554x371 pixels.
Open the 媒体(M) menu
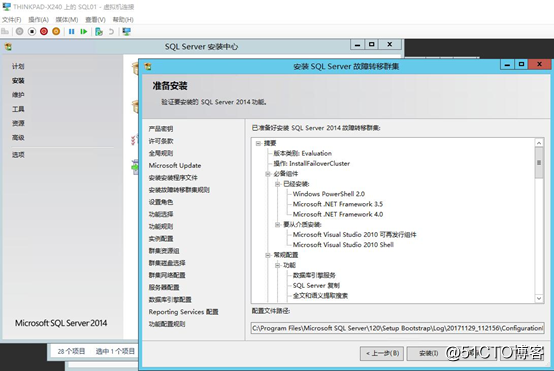[x=67, y=20]
